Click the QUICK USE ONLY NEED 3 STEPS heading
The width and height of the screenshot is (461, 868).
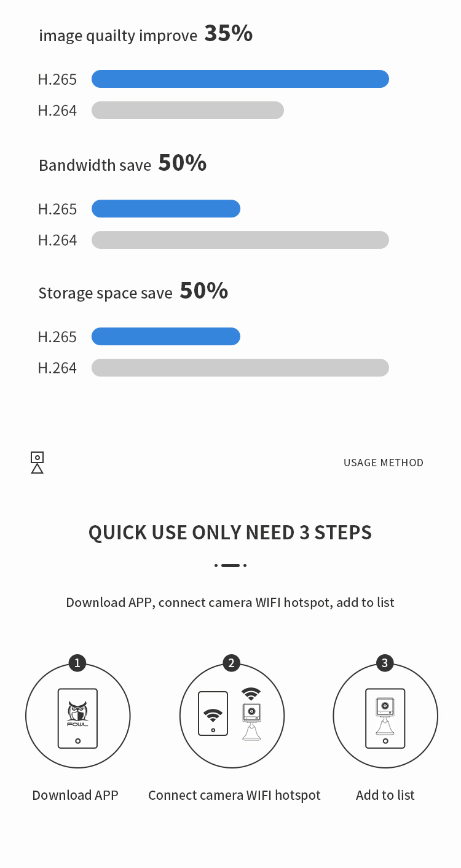[x=230, y=533]
